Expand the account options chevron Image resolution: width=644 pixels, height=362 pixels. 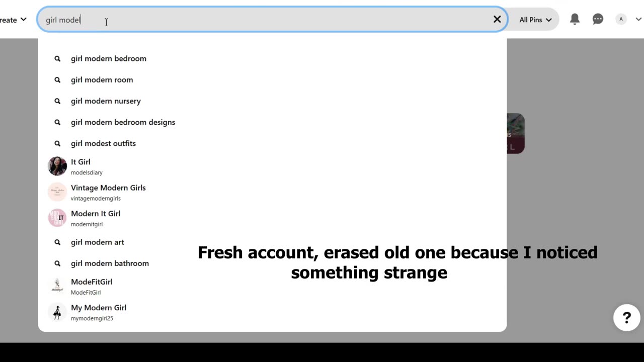[638, 20]
